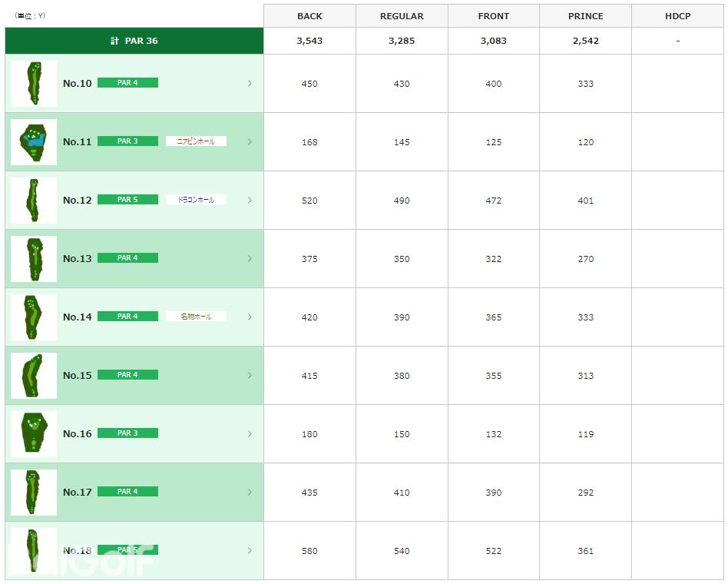Expand the No.13 row arrow
This screenshot has height=584, width=728.
[x=250, y=258]
